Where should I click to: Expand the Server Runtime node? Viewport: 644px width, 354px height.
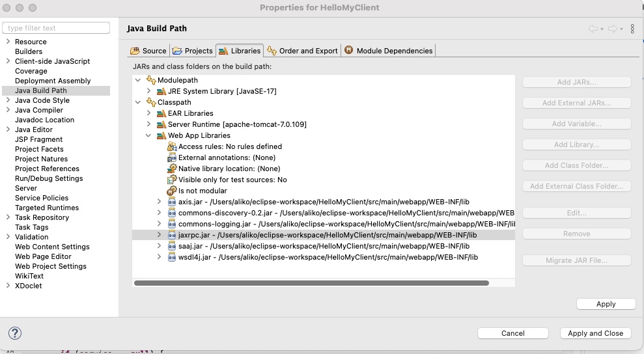coord(148,124)
